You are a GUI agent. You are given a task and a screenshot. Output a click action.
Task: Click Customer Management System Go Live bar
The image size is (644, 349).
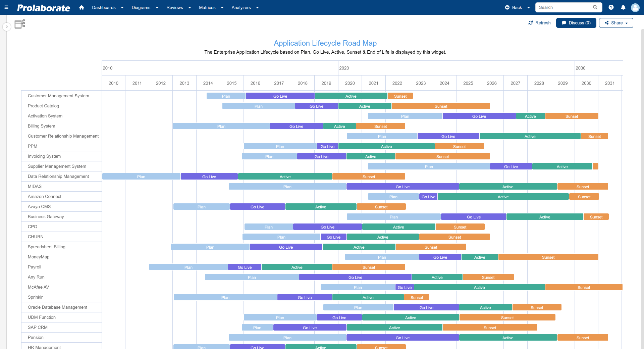coord(280,96)
